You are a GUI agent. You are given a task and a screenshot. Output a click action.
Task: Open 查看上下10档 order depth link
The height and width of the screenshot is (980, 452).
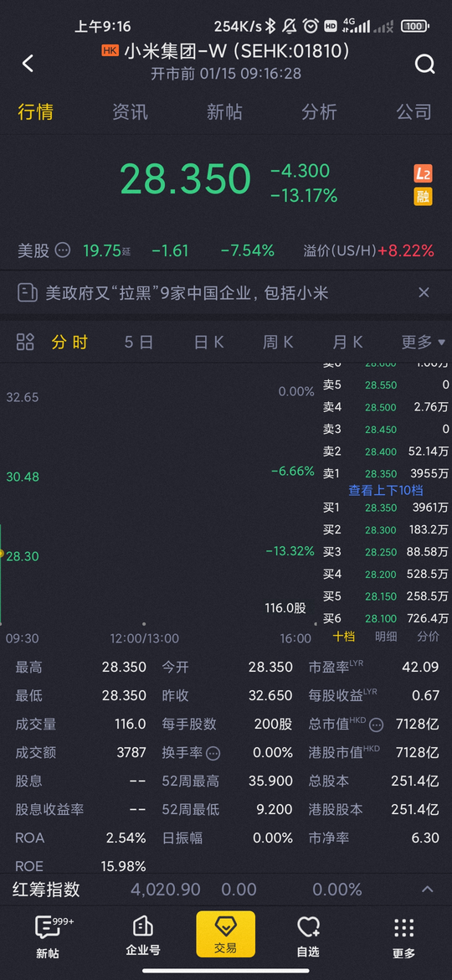(386, 491)
